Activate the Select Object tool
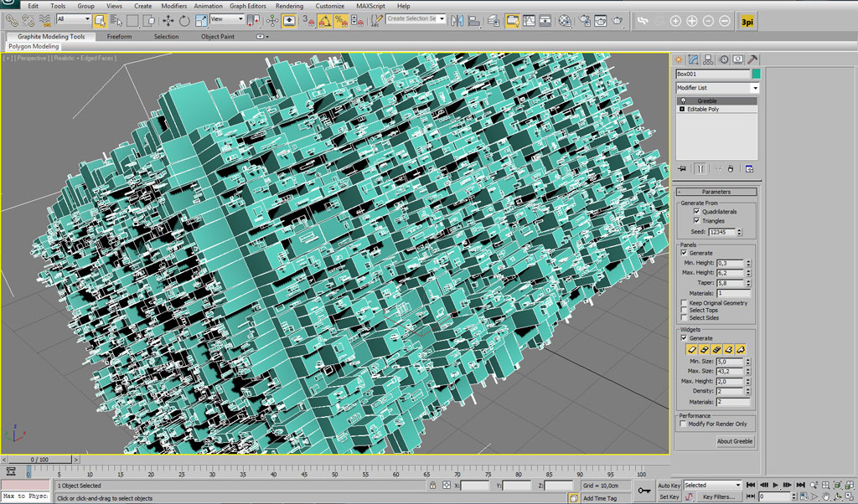 click(100, 21)
